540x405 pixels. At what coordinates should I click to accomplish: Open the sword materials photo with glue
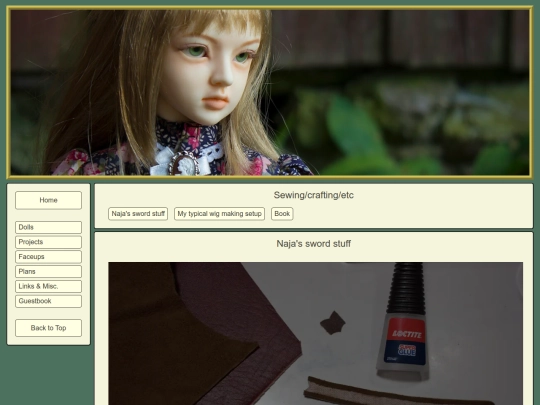315,333
